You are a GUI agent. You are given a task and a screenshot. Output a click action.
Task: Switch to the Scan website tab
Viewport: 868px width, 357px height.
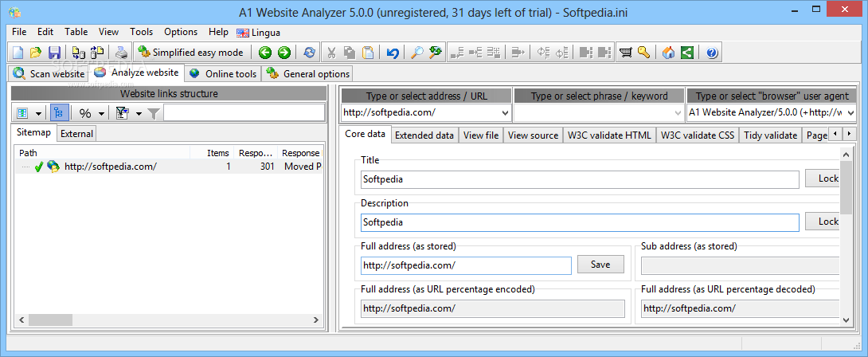point(49,74)
